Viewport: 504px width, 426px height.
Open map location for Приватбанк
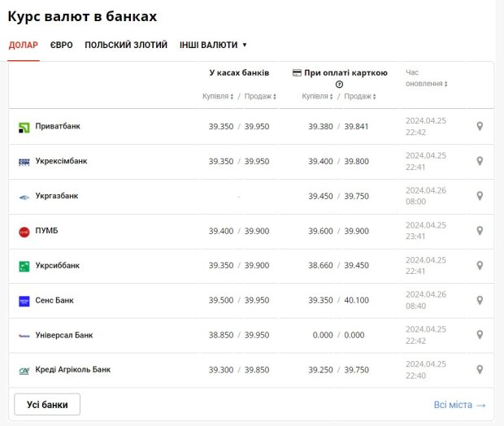pos(480,126)
